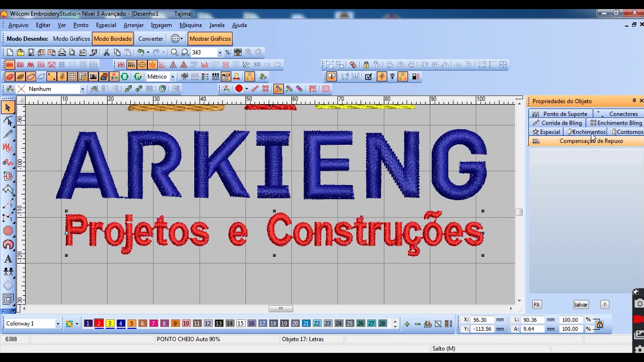Click the width L field 90.36
Image resolution: width=644 pixels, height=362 pixels.
pyautogui.click(x=533, y=320)
